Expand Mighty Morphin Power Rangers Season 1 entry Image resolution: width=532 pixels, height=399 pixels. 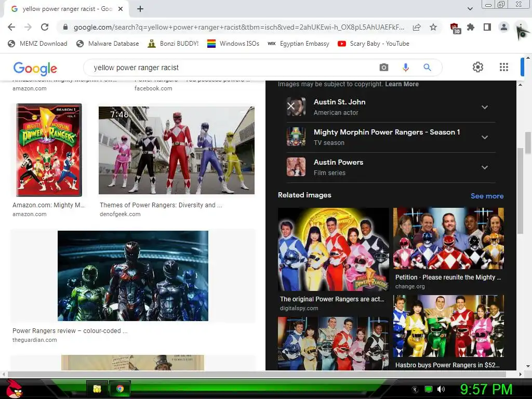coord(485,137)
